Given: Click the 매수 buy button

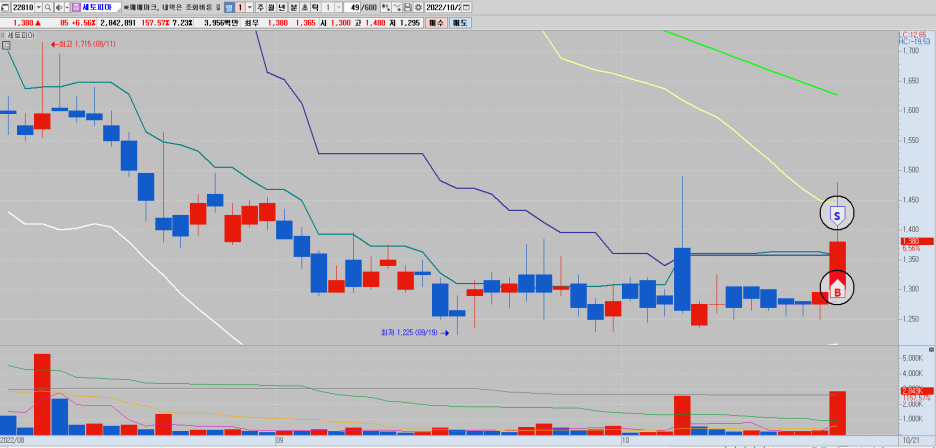Looking at the screenshot, I should (x=435, y=23).
